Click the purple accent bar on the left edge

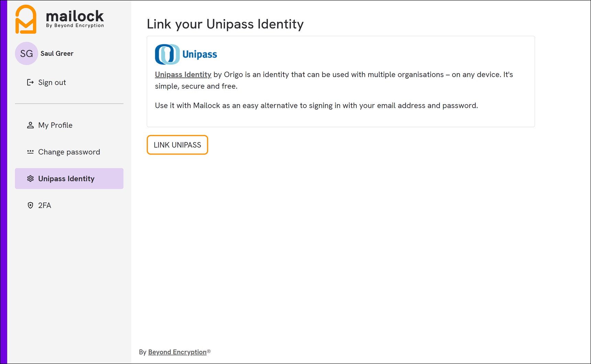[x=3, y=182]
